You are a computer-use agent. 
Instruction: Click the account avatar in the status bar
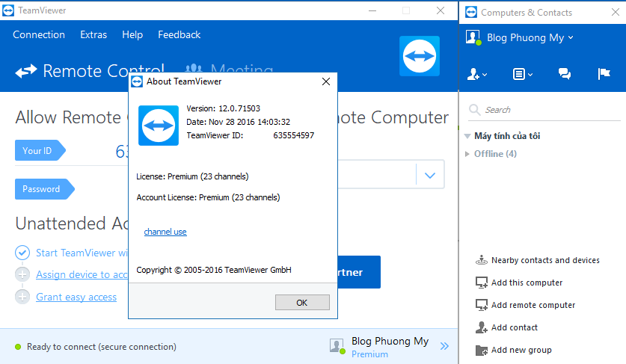pos(337,346)
